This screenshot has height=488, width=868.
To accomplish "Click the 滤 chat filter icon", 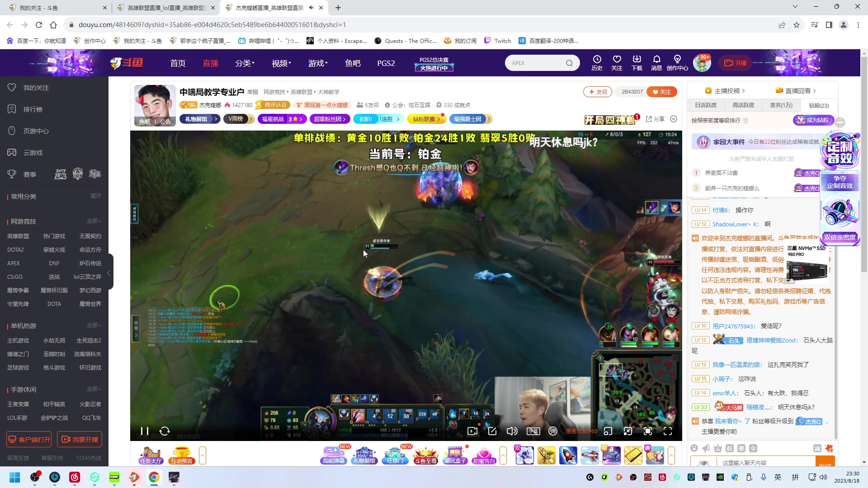I will coord(817,448).
